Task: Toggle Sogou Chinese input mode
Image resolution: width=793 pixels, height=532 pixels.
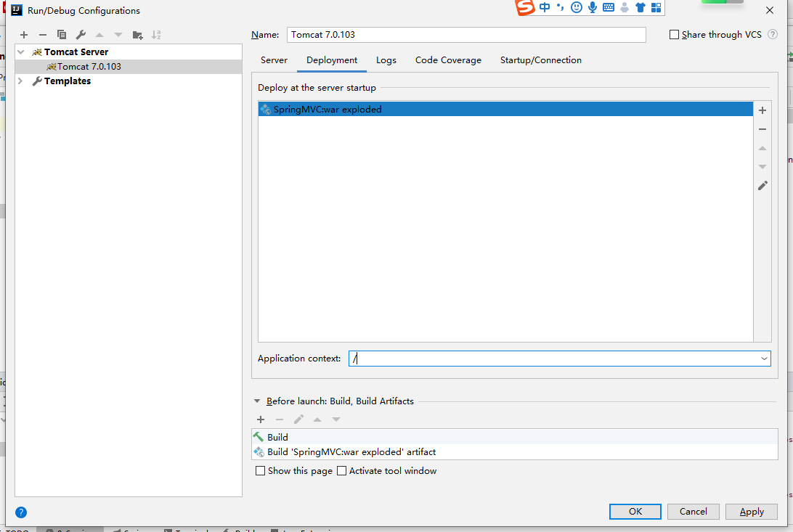Action: point(545,7)
